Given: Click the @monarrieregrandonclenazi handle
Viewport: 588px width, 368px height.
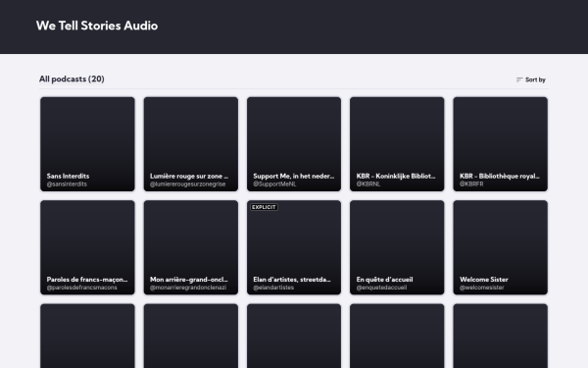Looking at the screenshot, I should (188, 288).
